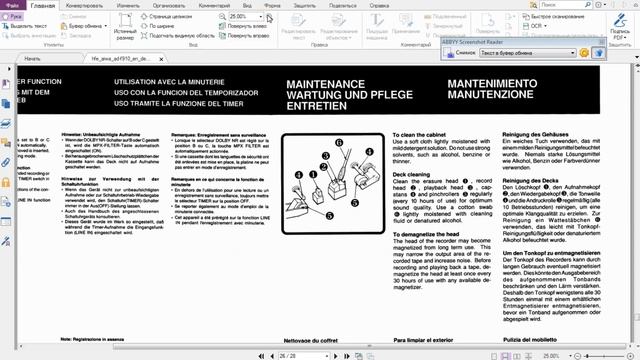Click the zoom-out magnifier in the ribbon
This screenshot has height=360, width=640.
click(x=222, y=17)
